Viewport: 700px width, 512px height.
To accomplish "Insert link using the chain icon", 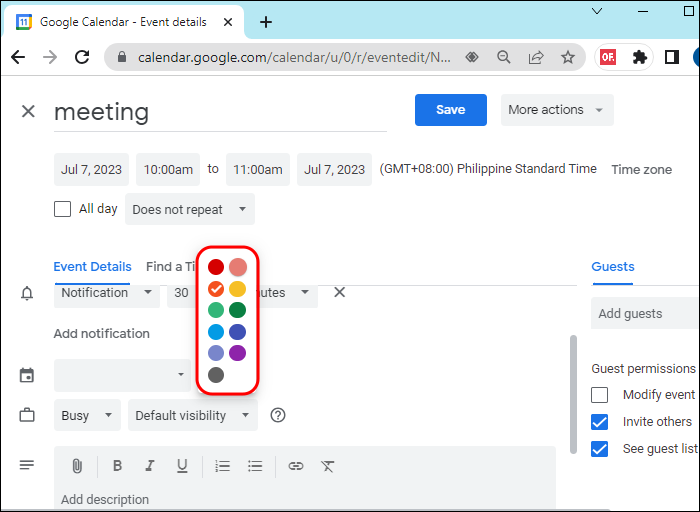I will coord(295,466).
